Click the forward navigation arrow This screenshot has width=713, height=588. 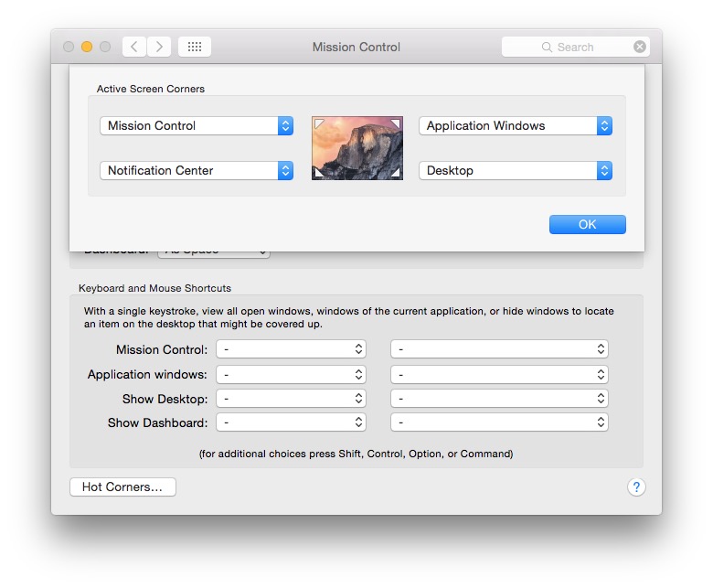[x=159, y=47]
